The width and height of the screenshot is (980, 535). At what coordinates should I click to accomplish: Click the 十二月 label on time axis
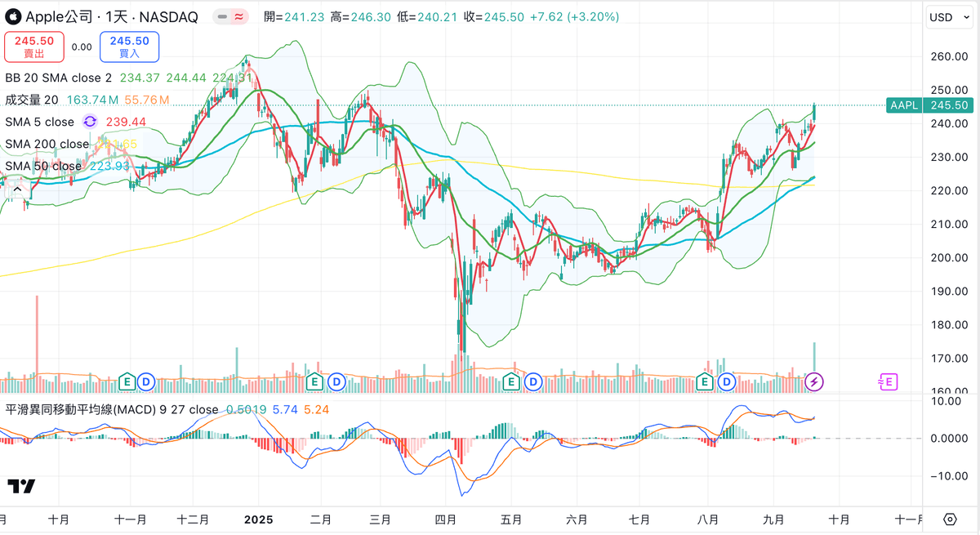(193, 519)
